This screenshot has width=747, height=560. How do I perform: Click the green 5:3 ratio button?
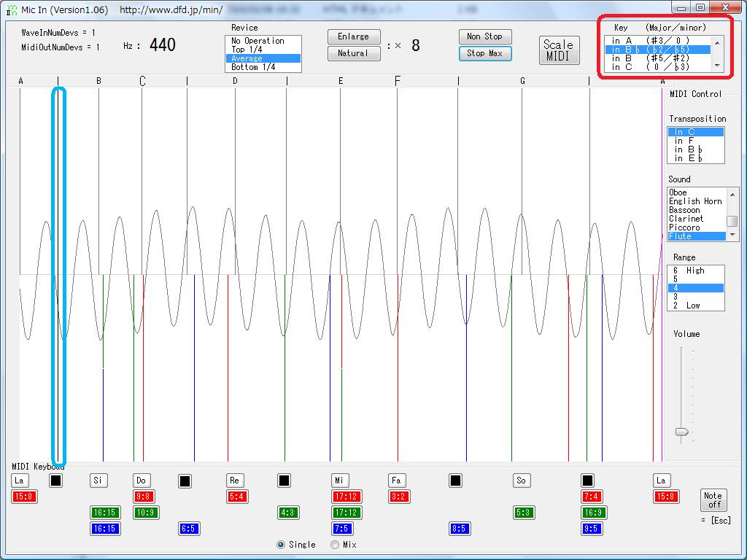[524, 513]
